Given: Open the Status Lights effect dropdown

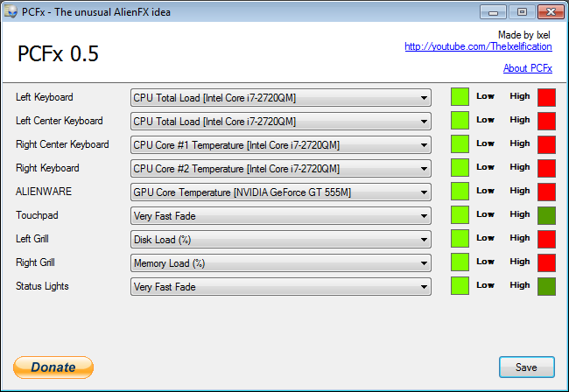Looking at the screenshot, I should pyautogui.click(x=280, y=286).
